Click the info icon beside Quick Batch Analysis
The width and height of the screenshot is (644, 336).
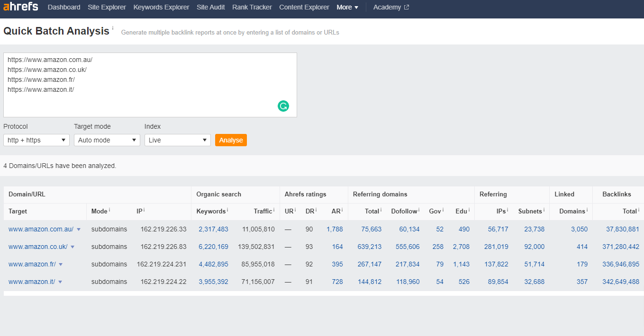click(113, 28)
